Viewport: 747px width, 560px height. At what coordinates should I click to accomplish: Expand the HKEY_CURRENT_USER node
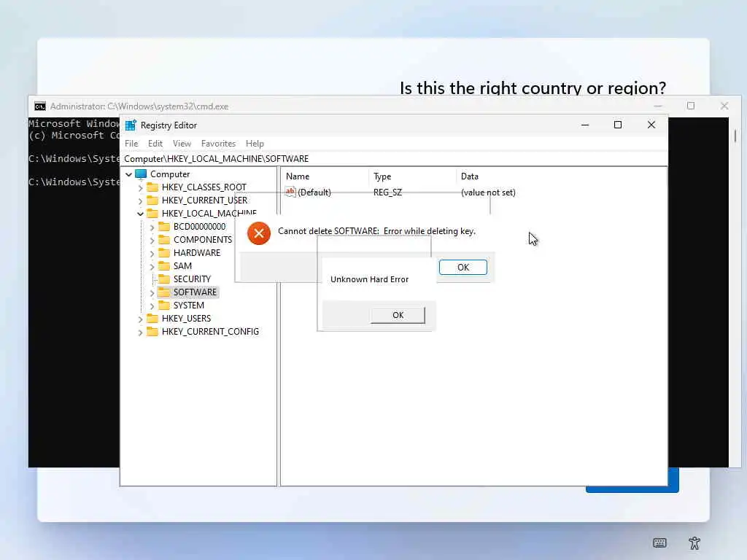pos(140,201)
